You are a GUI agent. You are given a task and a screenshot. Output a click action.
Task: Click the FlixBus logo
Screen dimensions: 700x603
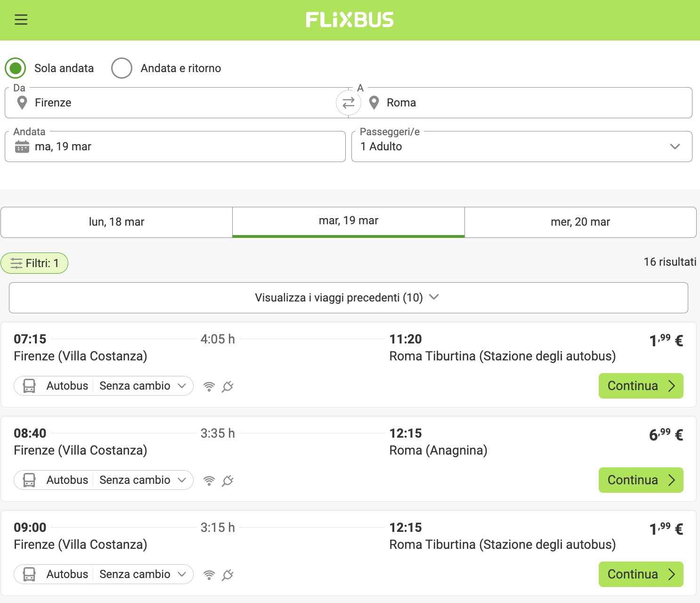pos(350,20)
